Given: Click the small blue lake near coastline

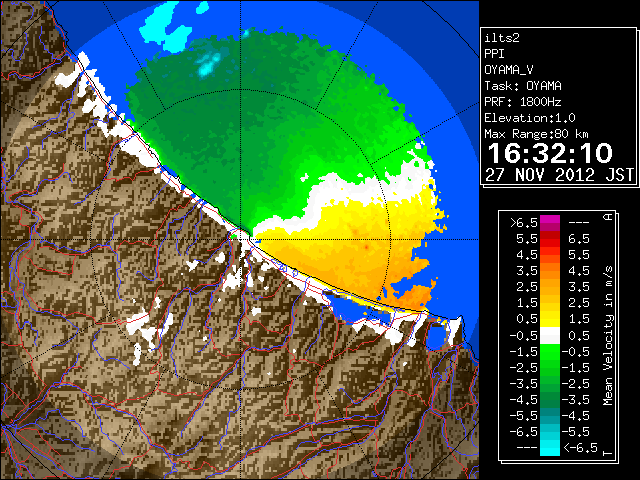Looking at the screenshot, I should click(x=435, y=336).
